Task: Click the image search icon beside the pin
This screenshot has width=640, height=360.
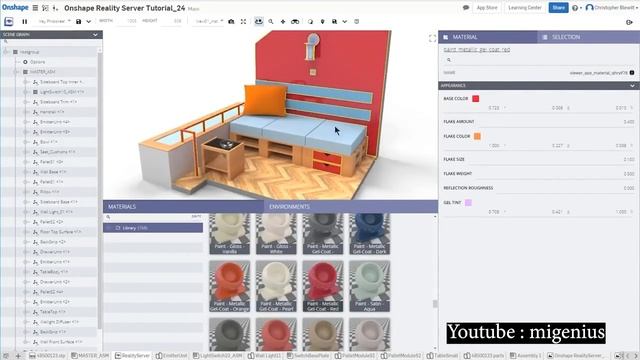Action: pos(334,21)
